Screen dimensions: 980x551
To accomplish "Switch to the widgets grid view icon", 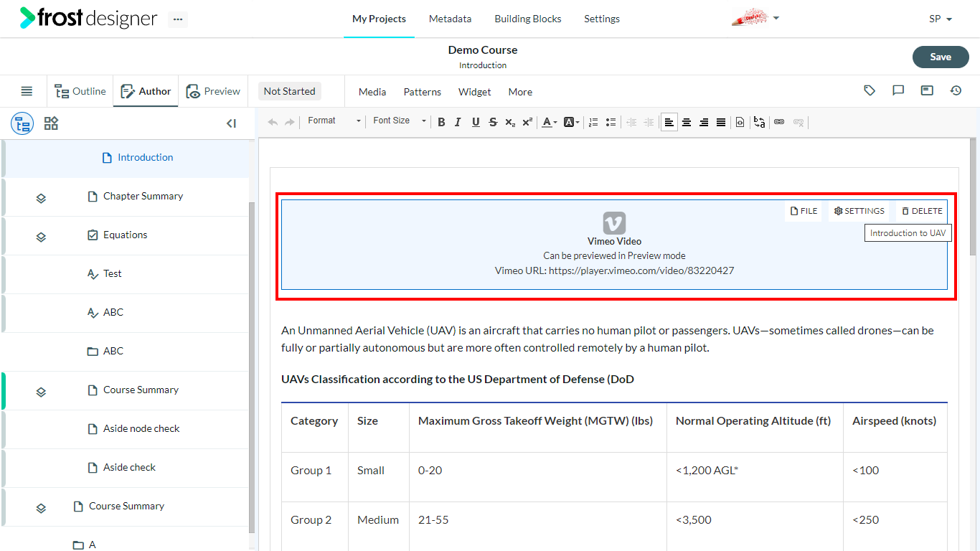I will 51,123.
